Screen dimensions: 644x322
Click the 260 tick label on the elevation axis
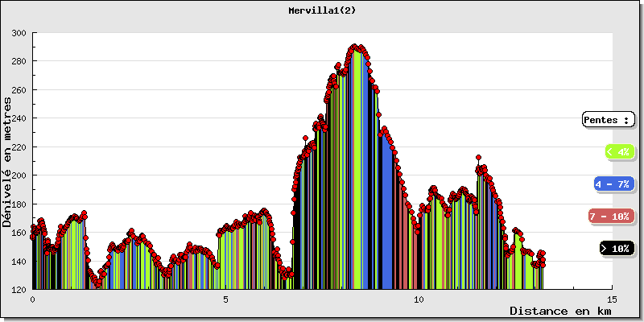point(19,90)
